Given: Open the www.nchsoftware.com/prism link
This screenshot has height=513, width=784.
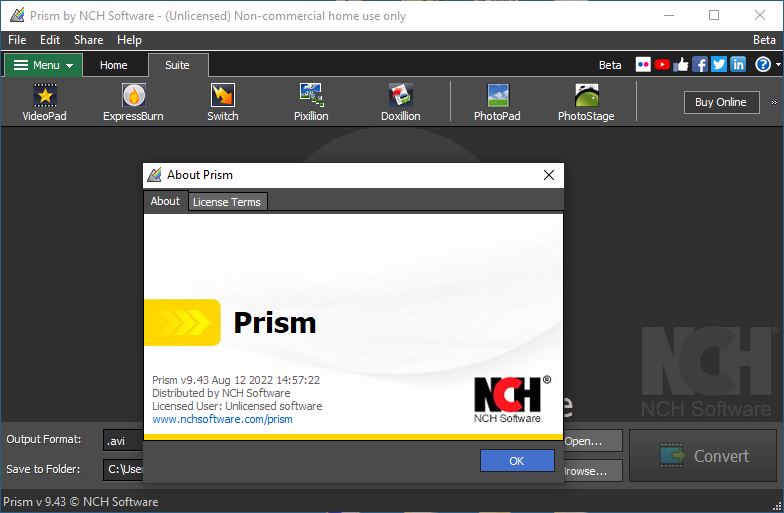Looking at the screenshot, I should tap(222, 419).
